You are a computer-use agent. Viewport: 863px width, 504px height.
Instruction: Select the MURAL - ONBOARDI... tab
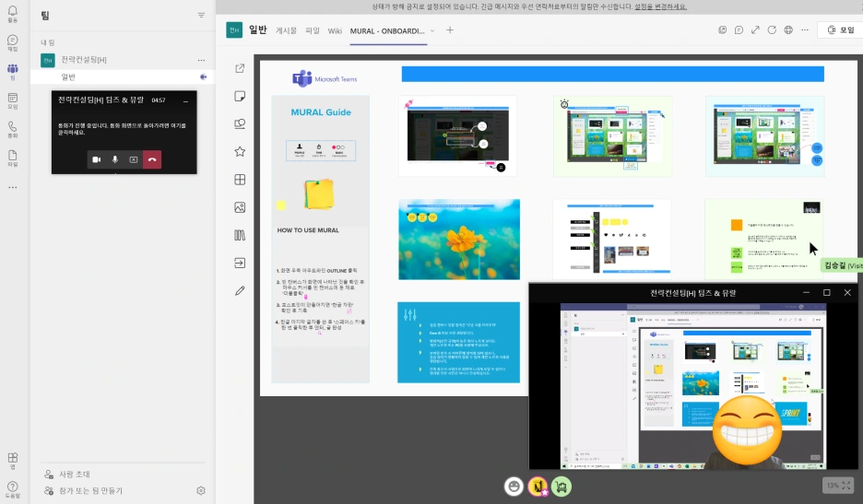387,30
